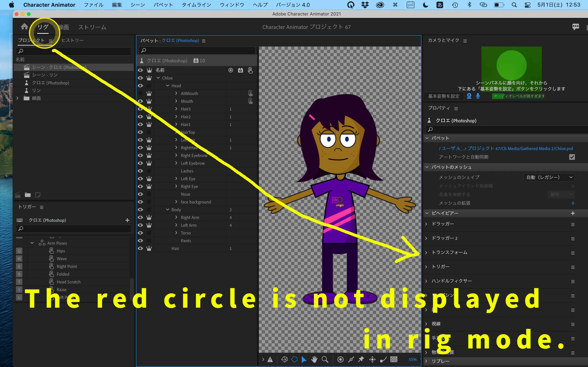
Task: Collapse the Head group
Action: click(x=167, y=86)
